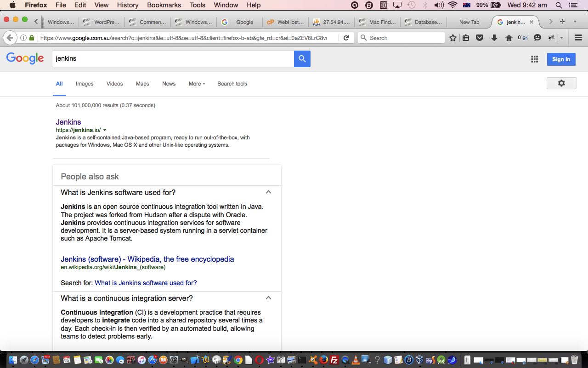Image resolution: width=588 pixels, height=368 pixels.
Task: Show site information icon in URL bar
Action: point(23,38)
